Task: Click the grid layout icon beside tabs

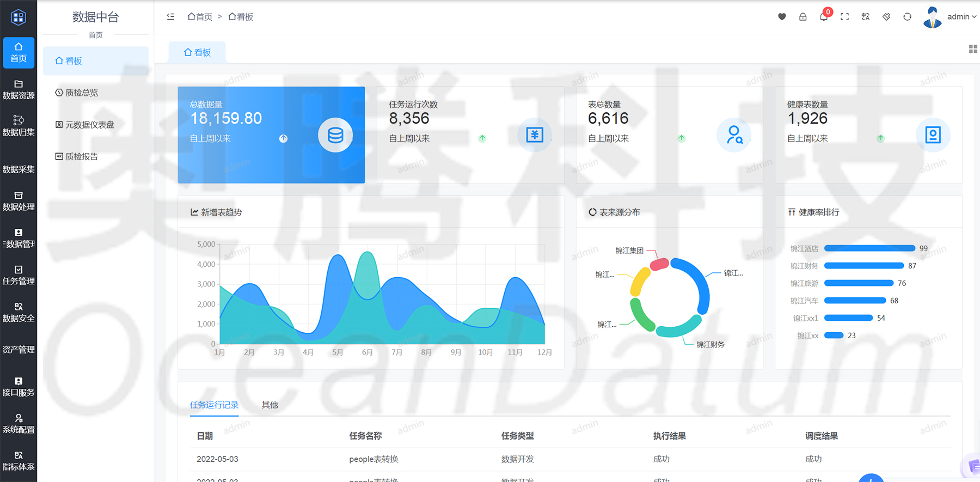Action: click(973, 49)
